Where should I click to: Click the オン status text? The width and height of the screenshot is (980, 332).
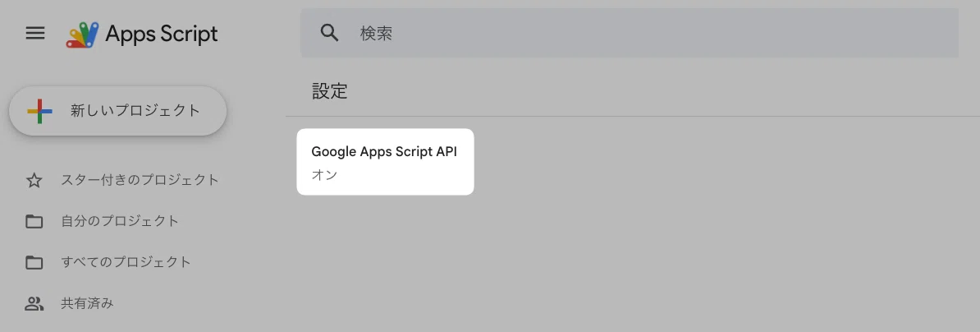pyautogui.click(x=324, y=175)
